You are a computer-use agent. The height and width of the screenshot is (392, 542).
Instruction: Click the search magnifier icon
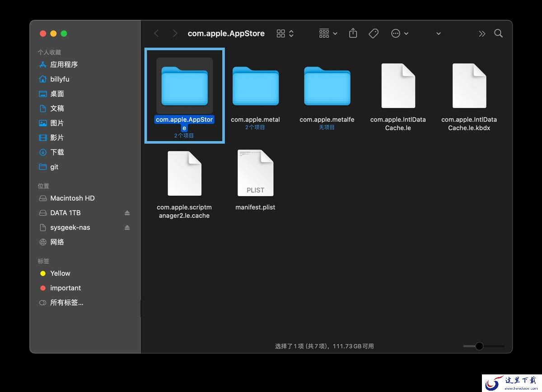pos(499,33)
